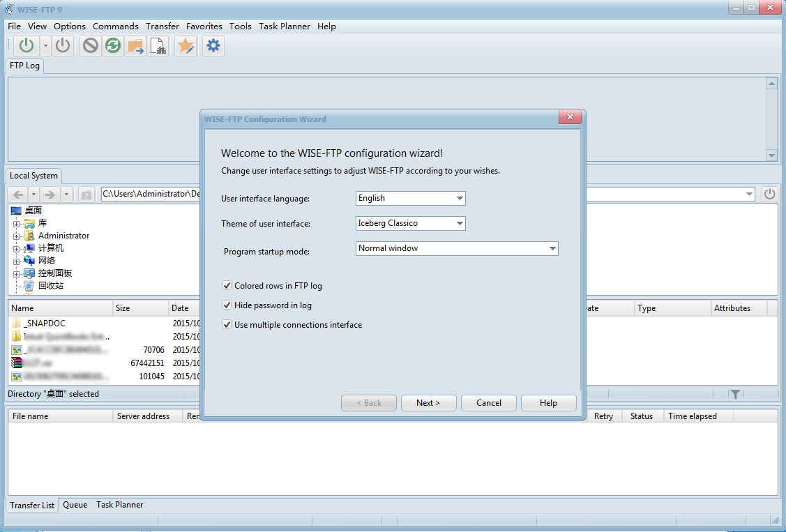This screenshot has height=532, width=786.
Task: Open User interface language dropdown
Action: coord(459,199)
